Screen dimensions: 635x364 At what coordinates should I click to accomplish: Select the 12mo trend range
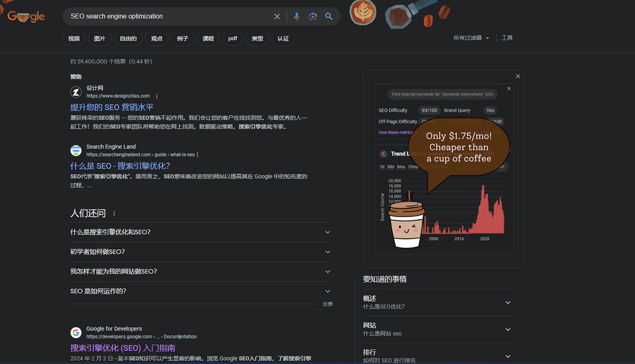point(413,167)
